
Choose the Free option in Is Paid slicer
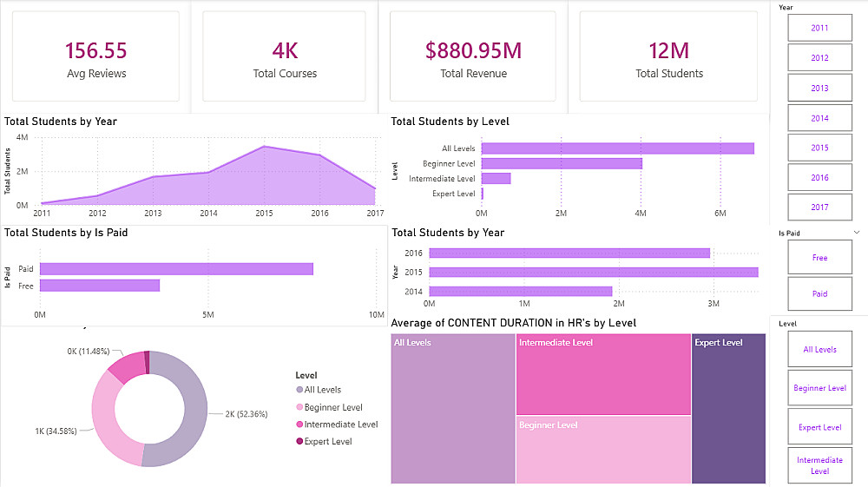click(x=820, y=257)
